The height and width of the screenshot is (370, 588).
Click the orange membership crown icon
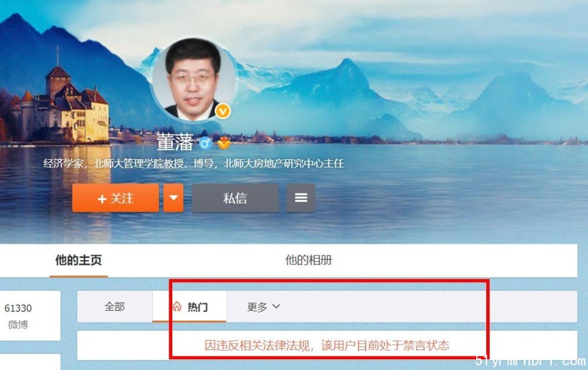click(x=224, y=143)
